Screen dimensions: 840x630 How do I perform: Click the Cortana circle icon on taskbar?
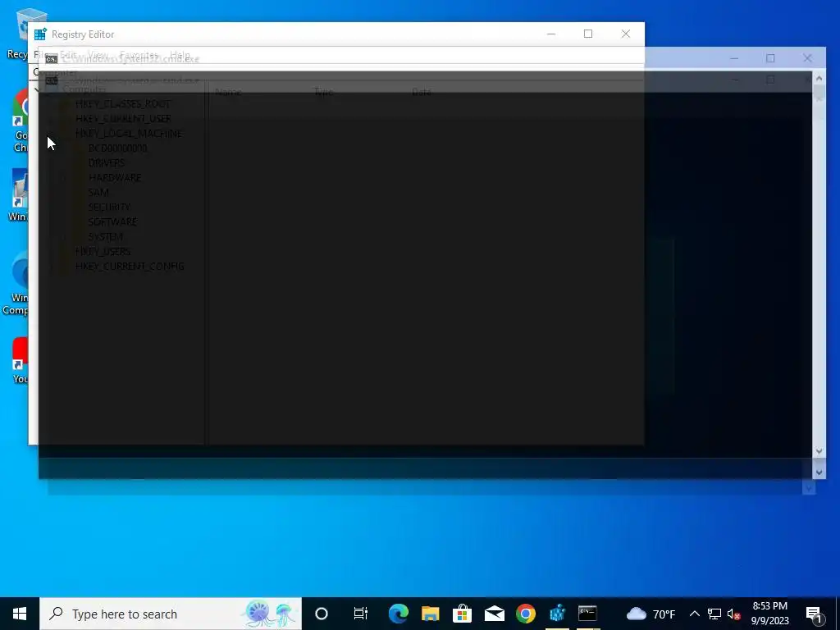(322, 614)
